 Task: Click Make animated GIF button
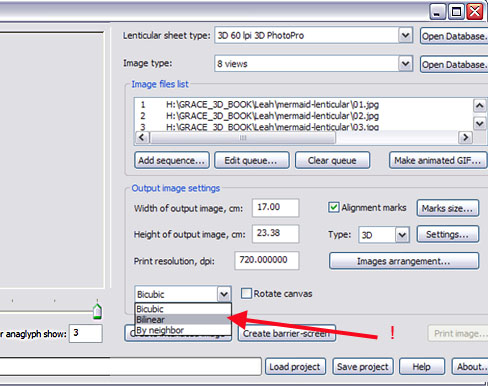[437, 160]
